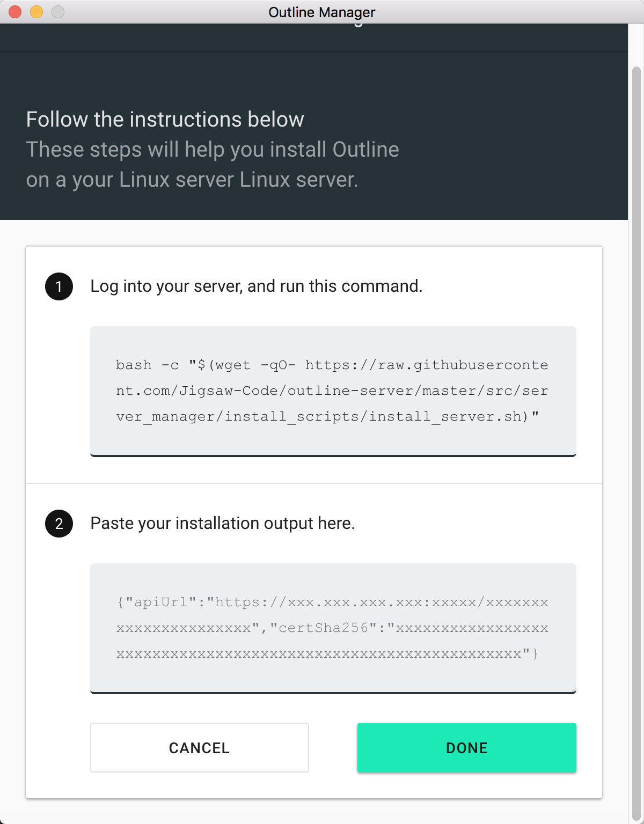Click the gray zoom window button
Viewport: 644px width, 824px height.
click(58, 12)
